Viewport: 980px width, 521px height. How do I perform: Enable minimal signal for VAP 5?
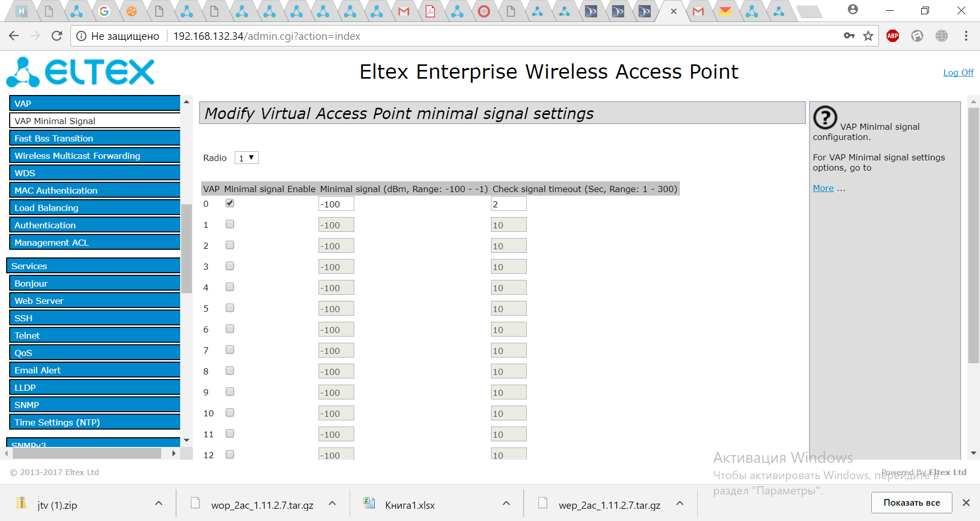click(x=230, y=308)
